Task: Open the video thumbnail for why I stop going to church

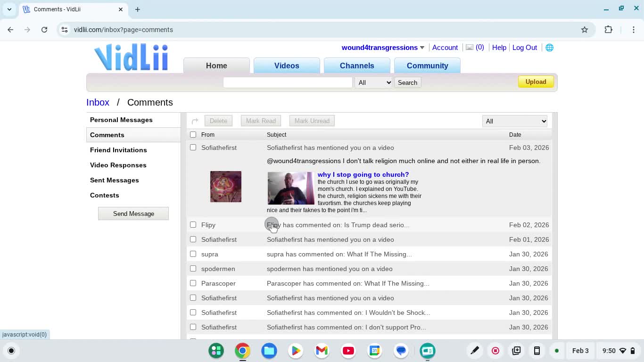Action: click(290, 188)
